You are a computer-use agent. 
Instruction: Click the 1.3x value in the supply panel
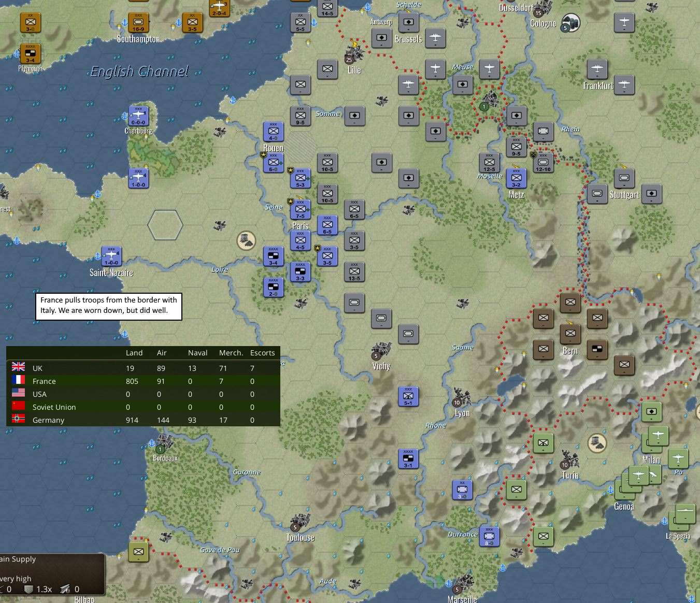tap(44, 589)
